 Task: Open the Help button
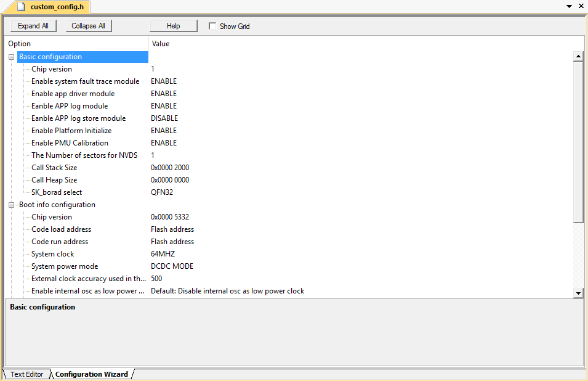(x=173, y=26)
